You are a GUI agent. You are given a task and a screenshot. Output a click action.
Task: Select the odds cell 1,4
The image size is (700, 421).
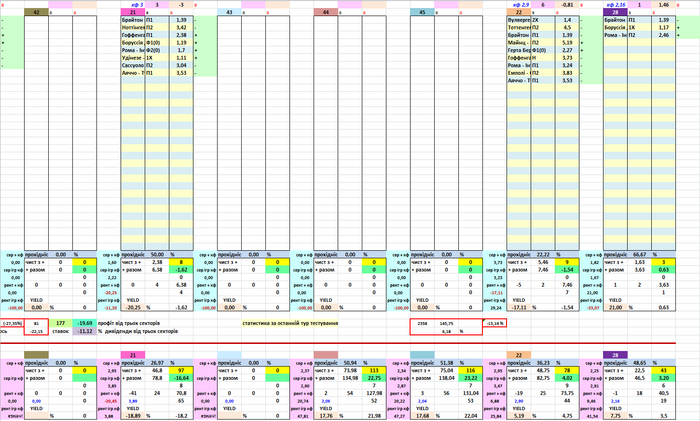tap(567, 20)
